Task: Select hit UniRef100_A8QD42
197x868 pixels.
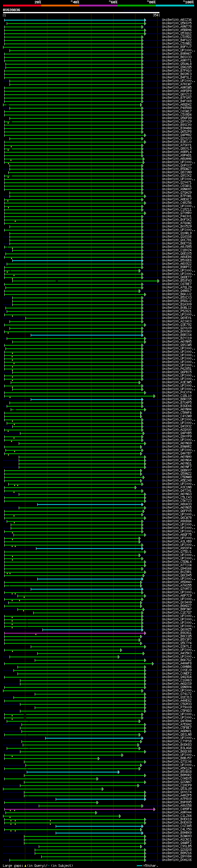Action: [177, 104]
